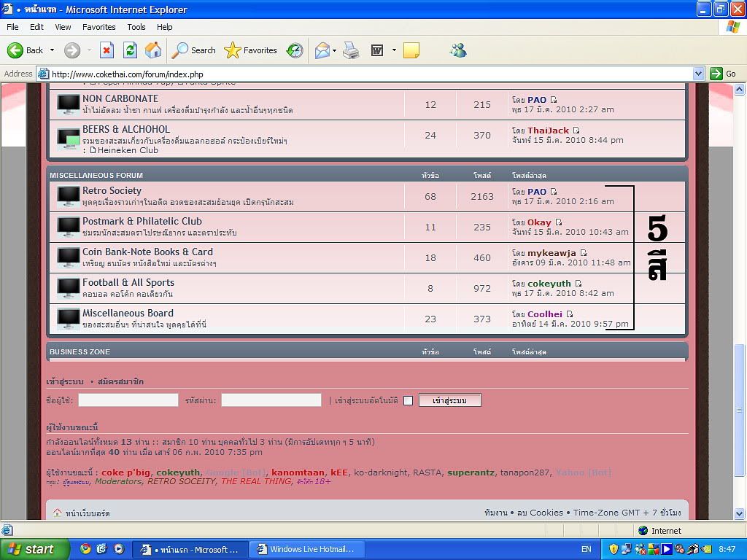Open the Help menu
Viewport: 747px width, 560px height.
click(x=165, y=27)
